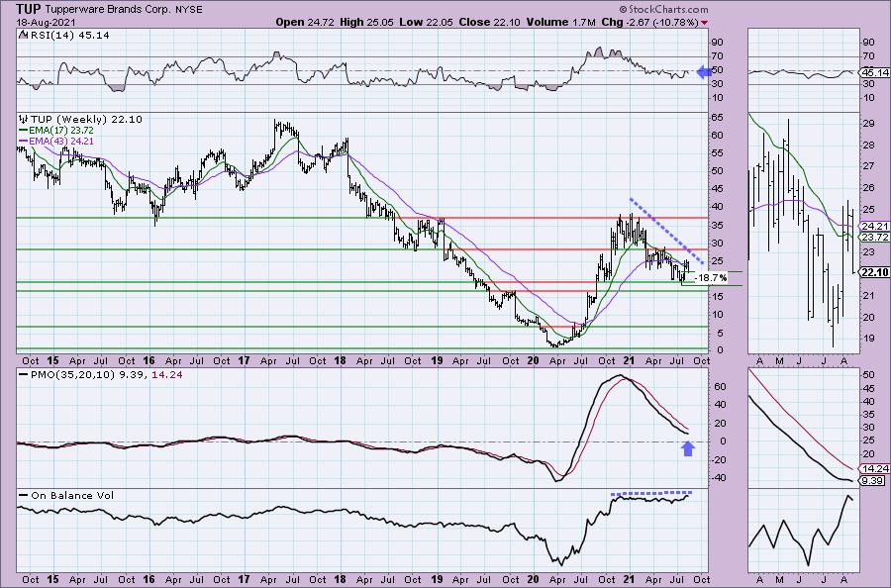Viewport: 891px width, 588px height.
Task: Click the Chg -2.67 (-10.78%) value
Action: point(649,22)
